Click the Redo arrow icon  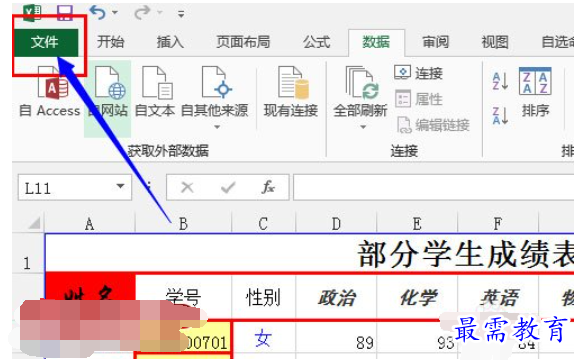tap(142, 13)
